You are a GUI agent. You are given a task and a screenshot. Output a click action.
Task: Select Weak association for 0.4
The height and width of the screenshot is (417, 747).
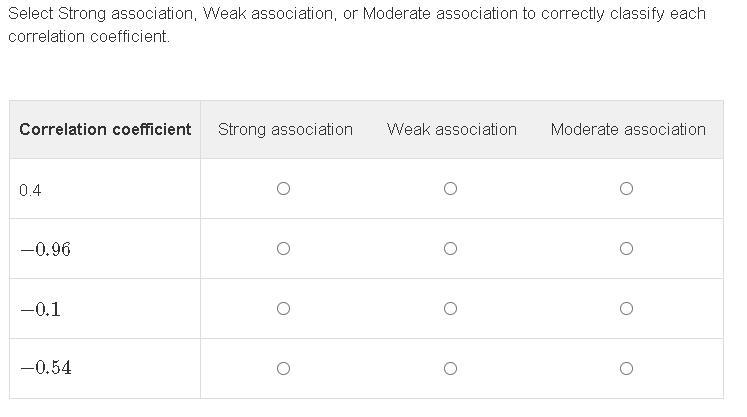450,189
